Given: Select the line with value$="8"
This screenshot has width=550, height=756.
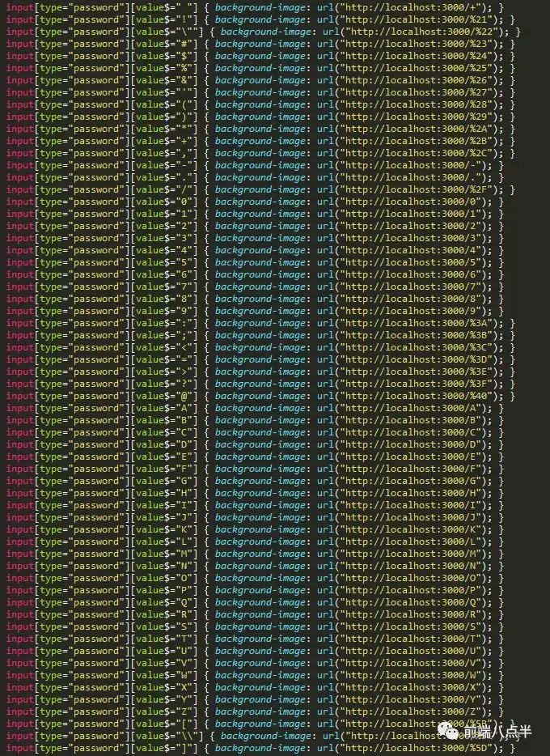Looking at the screenshot, I should (254, 299).
